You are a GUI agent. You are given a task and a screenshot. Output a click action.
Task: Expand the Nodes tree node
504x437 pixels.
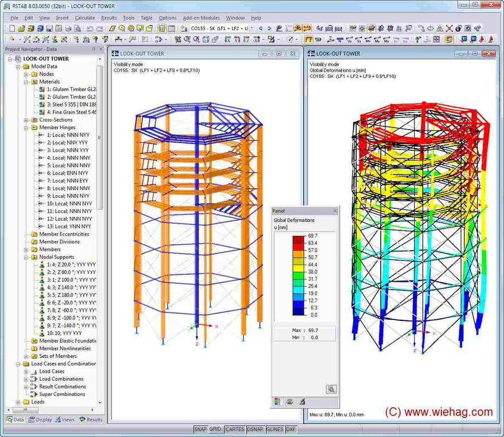[26, 75]
